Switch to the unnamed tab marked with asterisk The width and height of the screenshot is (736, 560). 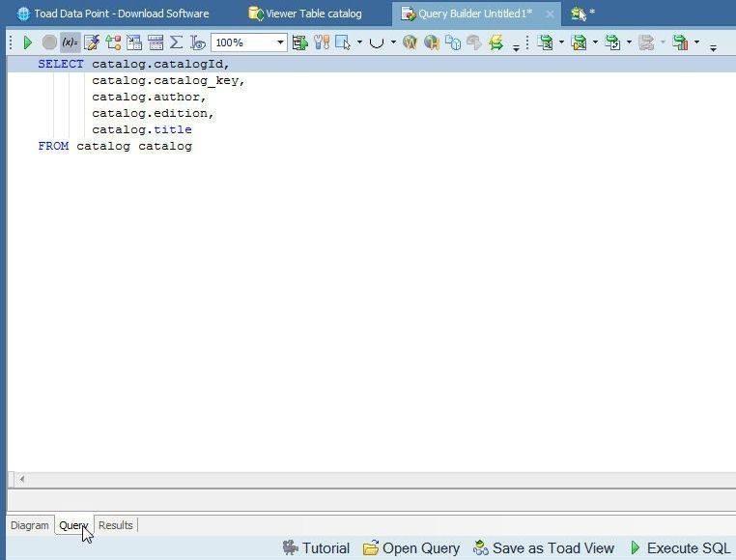582,14
